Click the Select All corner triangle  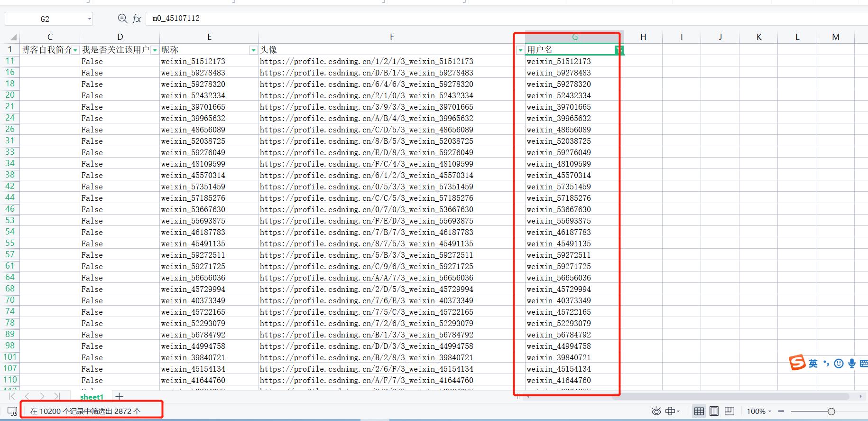pos(13,37)
